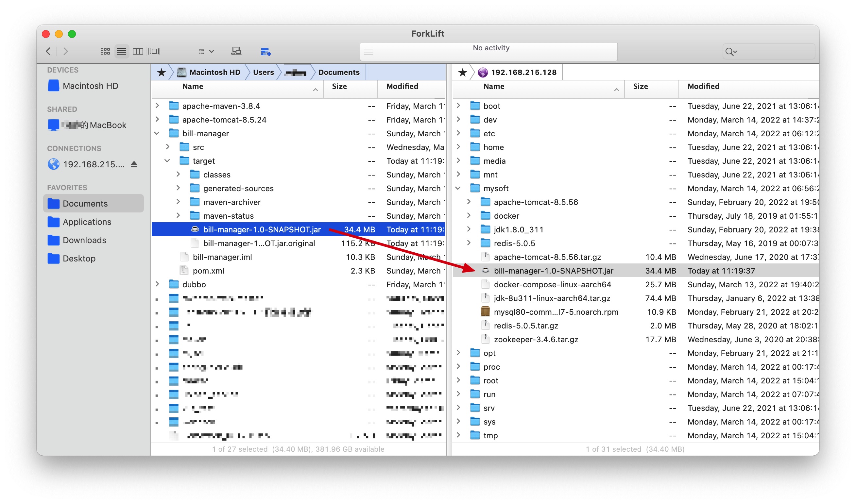Viewport: 856px width, 504px height.
Task: Click Macintosh HD in the path bar
Action: point(209,72)
